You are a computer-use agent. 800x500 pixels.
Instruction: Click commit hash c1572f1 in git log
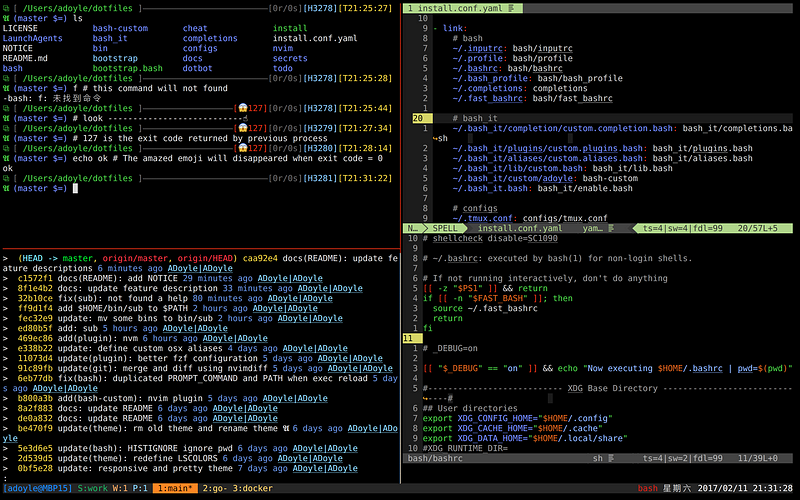click(x=37, y=277)
